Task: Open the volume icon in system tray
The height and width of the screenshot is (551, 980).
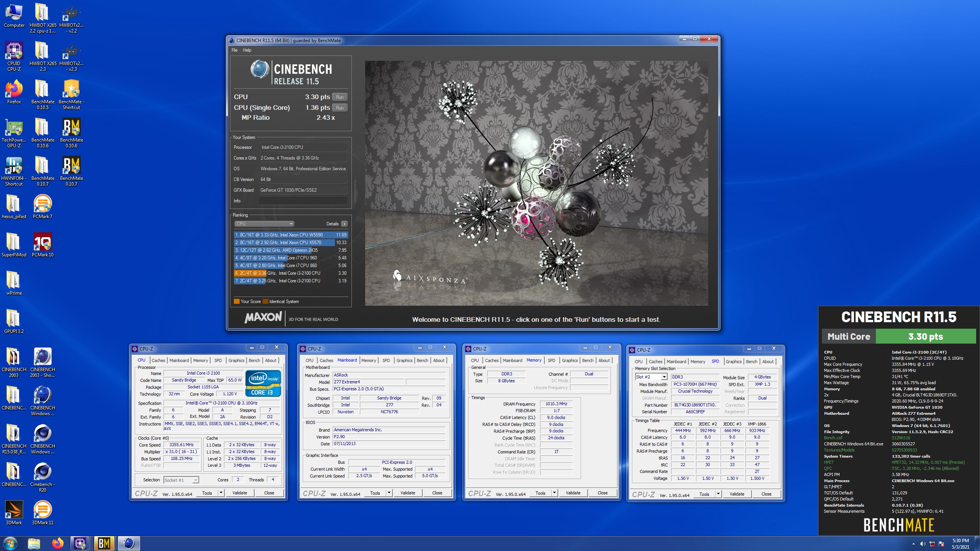Action: pos(923,544)
